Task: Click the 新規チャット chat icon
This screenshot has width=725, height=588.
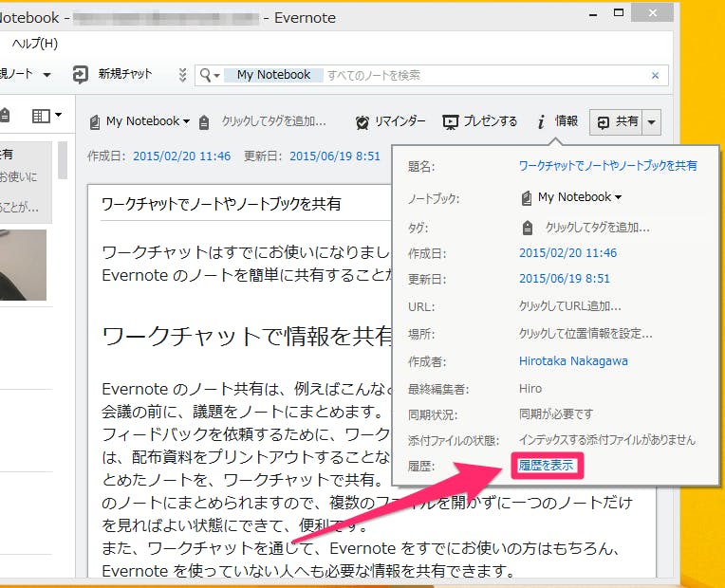Action: [81, 74]
